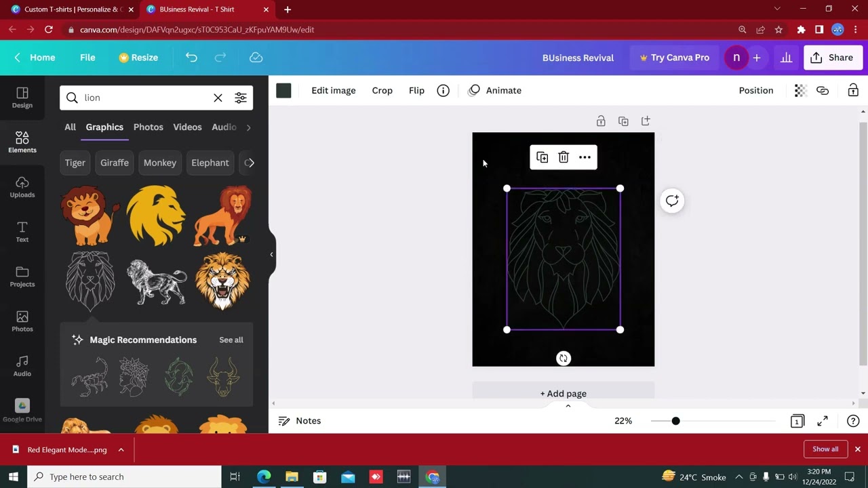Click the Try Canva Pro button
This screenshot has height=488, width=868.
[x=674, y=58]
